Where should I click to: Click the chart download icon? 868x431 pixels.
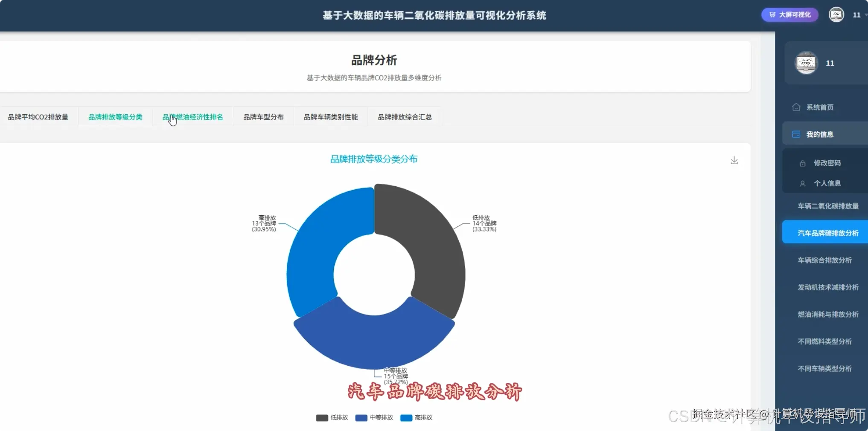point(734,160)
